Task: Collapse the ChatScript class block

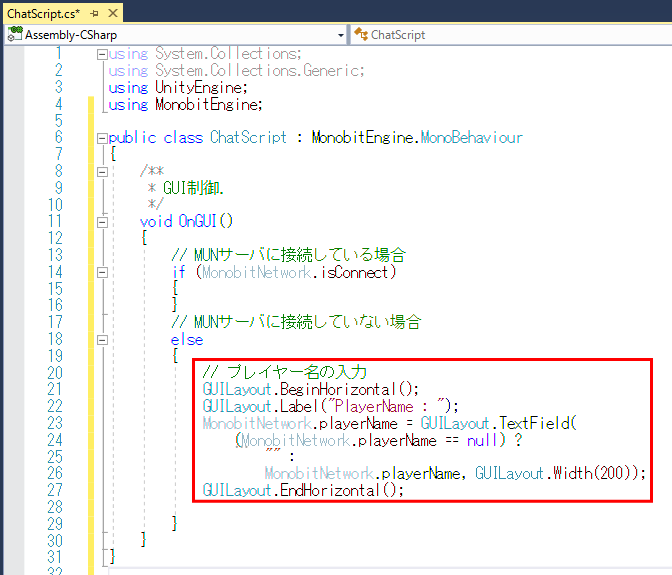Action: click(x=102, y=138)
